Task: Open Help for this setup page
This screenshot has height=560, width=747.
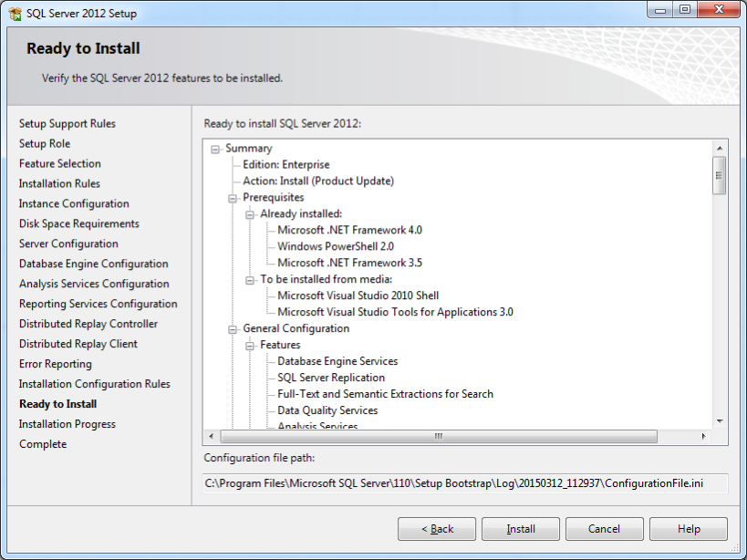Action: point(689,529)
